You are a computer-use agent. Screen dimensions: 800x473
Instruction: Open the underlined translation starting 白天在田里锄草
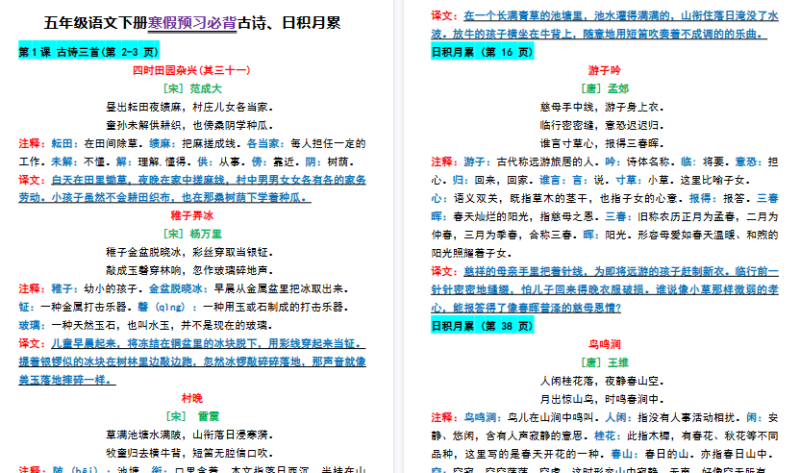[192, 189]
